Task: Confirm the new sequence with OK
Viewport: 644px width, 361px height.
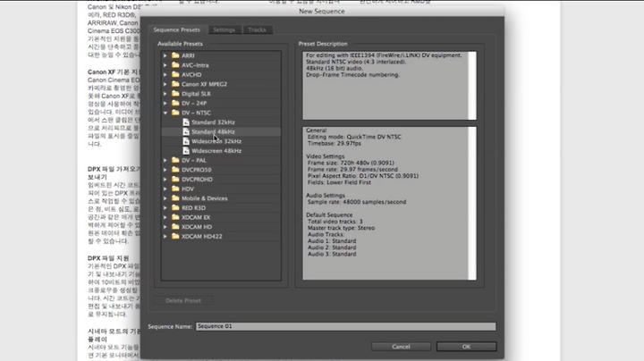Action: click(x=466, y=347)
